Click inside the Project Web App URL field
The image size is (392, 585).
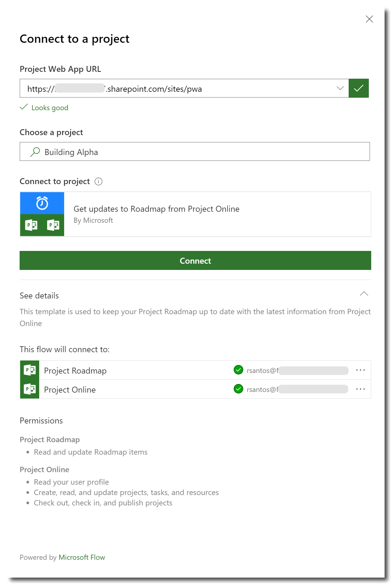(x=184, y=88)
